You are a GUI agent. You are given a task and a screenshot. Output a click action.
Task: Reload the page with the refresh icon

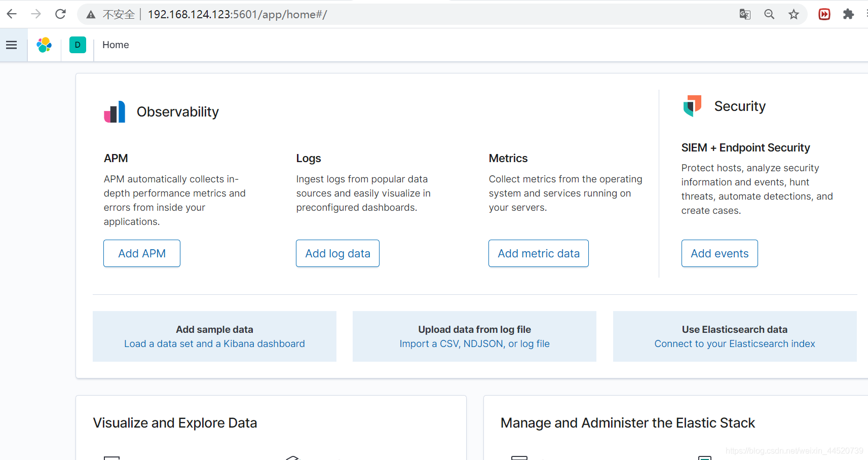(60, 14)
